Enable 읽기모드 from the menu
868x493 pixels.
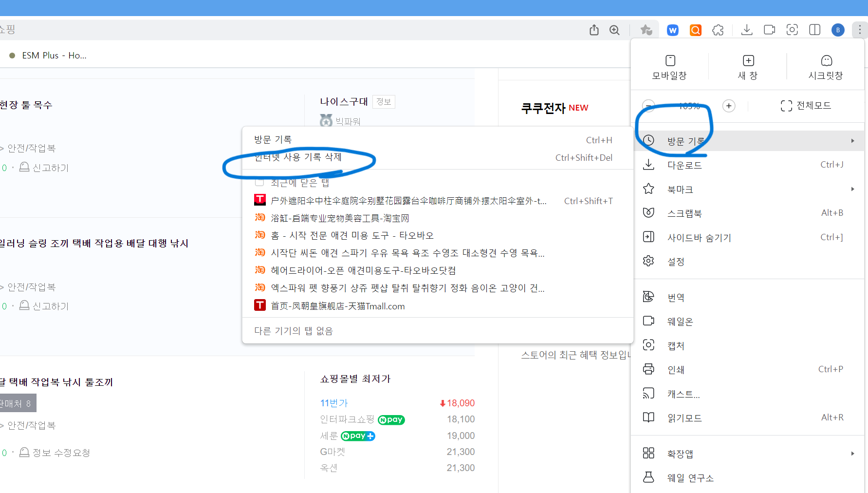click(748, 417)
